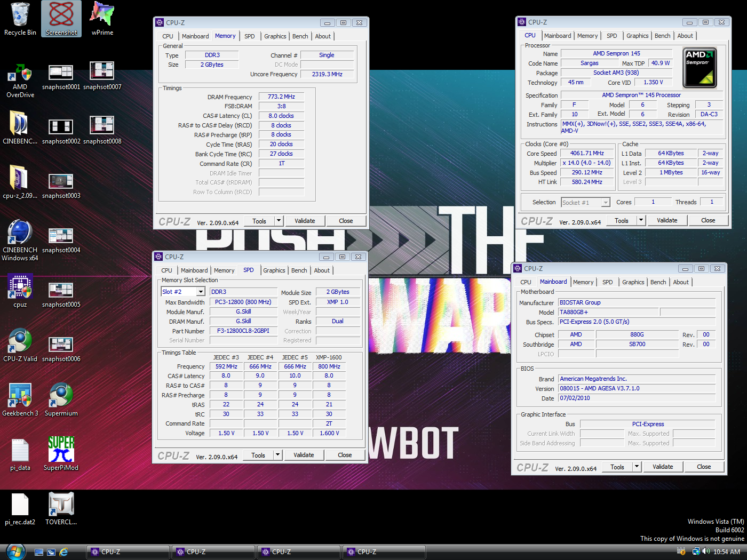Click the BIOS date 07/02/2010 field
The height and width of the screenshot is (560, 747).
pyautogui.click(x=638, y=398)
